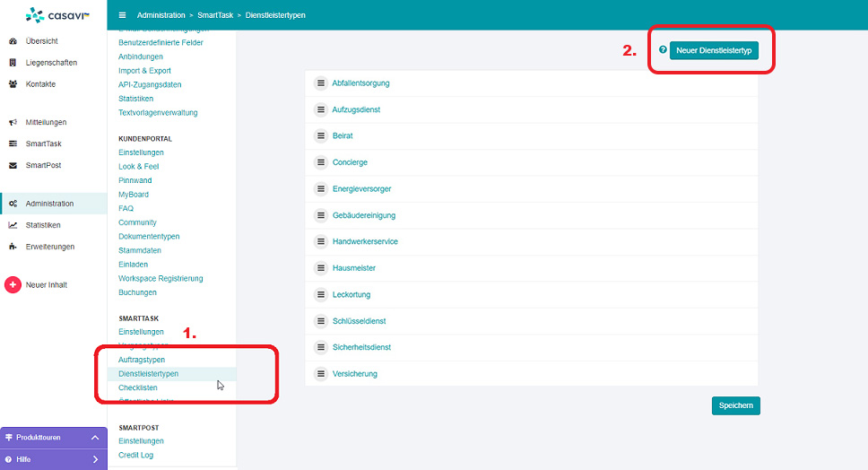The height and width of the screenshot is (470, 868).
Task: Open the Auftragstypen link under SmartTask
Action: click(x=142, y=360)
